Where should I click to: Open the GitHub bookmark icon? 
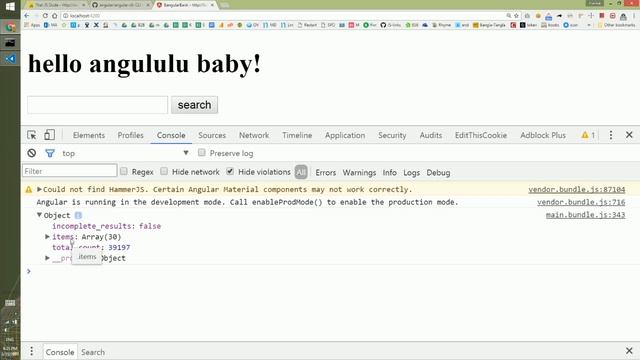(x=383, y=25)
